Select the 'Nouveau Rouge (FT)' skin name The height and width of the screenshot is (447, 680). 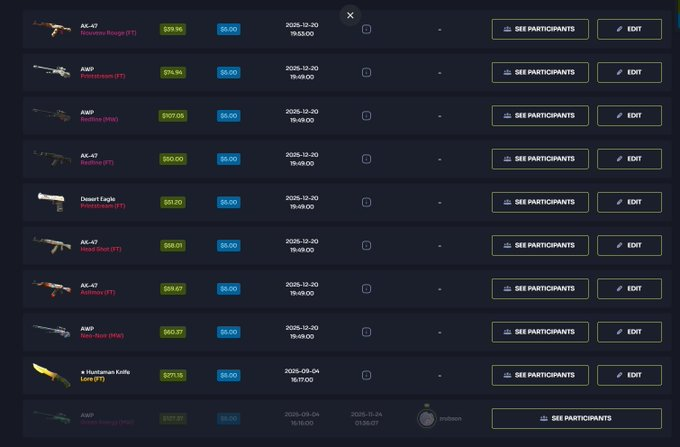[x=108, y=33]
